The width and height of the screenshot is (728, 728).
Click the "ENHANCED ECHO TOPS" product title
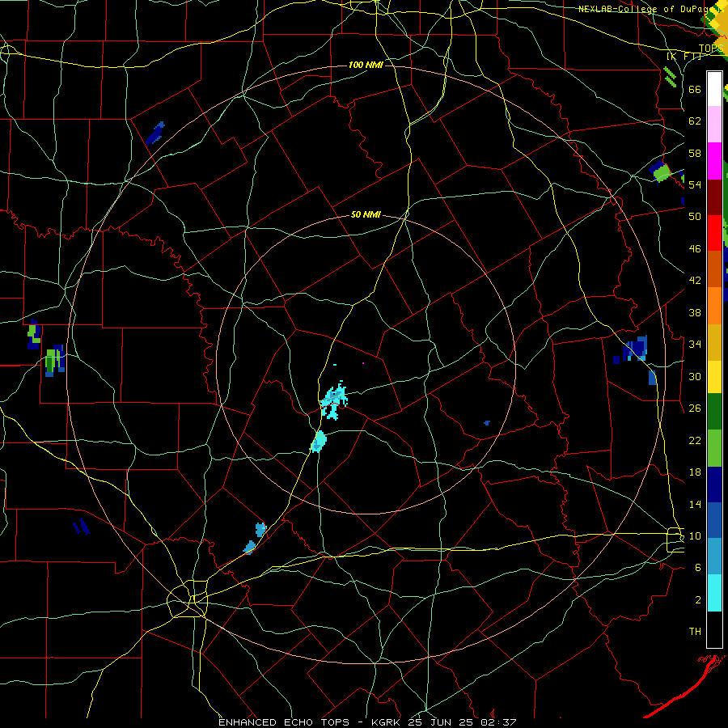pyautogui.click(x=284, y=722)
